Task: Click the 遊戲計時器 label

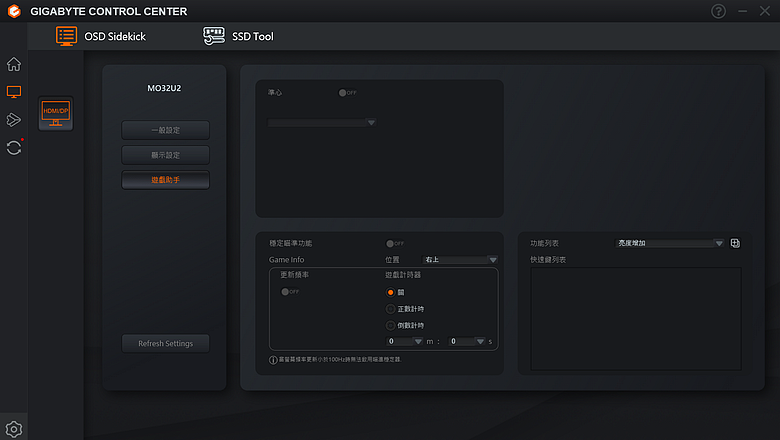Action: click(x=403, y=275)
